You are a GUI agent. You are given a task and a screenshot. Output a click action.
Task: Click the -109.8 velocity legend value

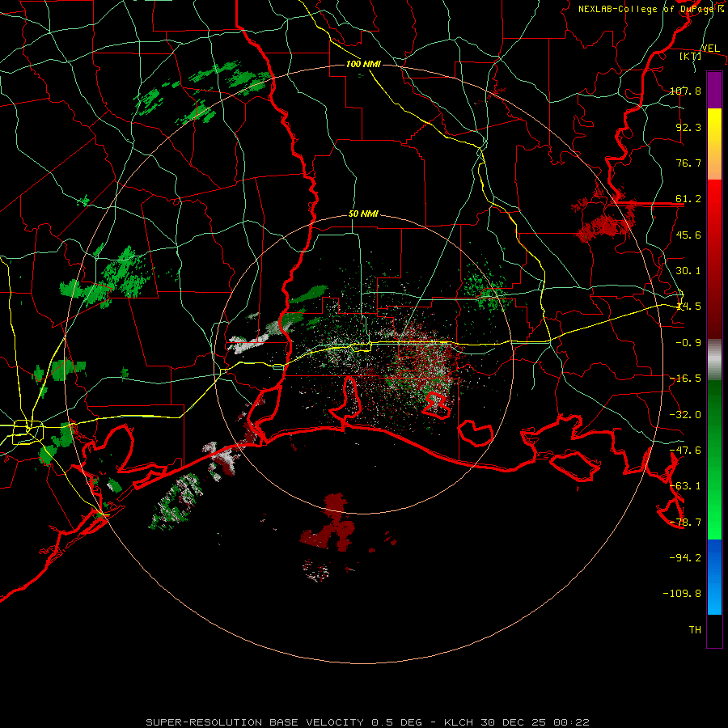[682, 594]
